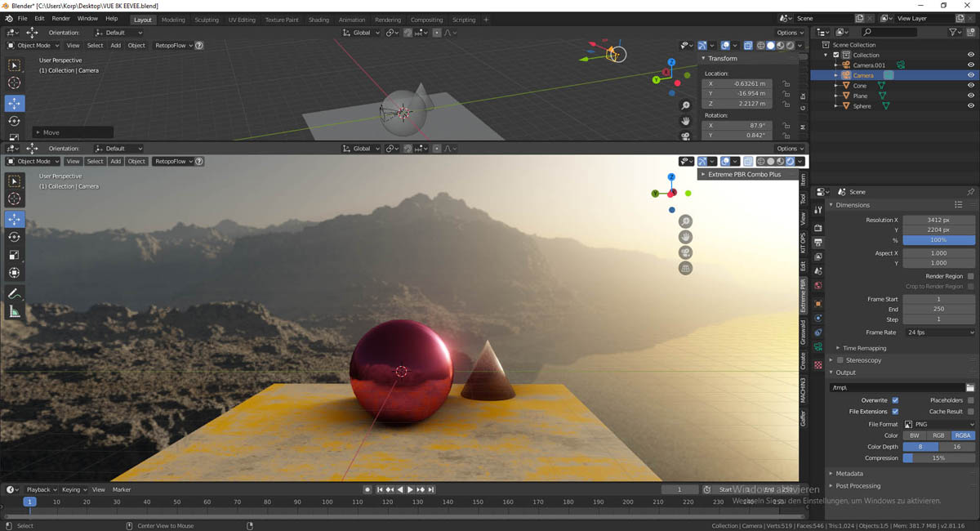Play animation forward button
Screen dimensions: 980x531
[x=410, y=489]
